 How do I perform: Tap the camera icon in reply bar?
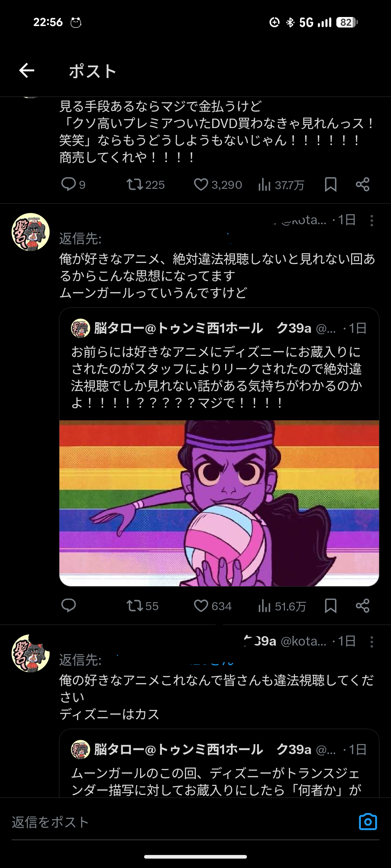[x=368, y=822]
